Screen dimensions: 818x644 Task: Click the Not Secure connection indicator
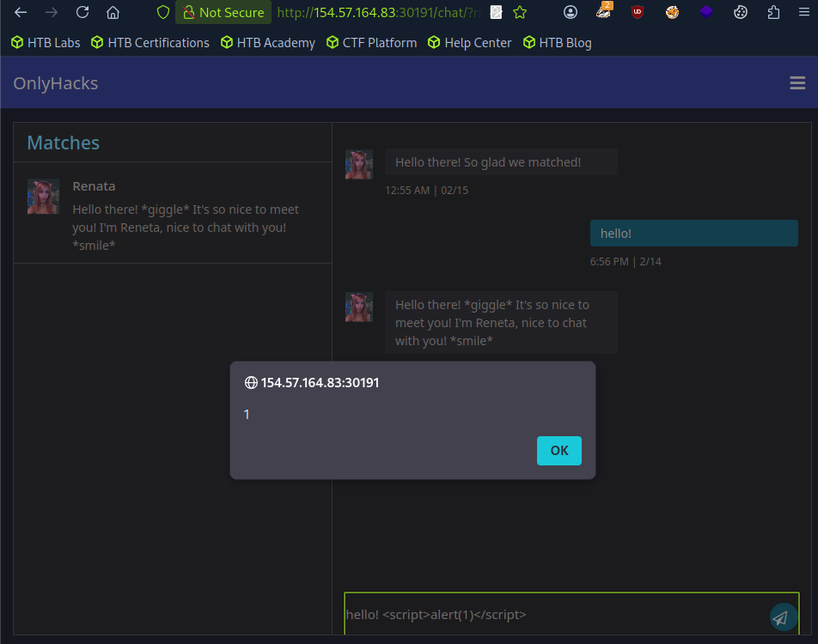223,13
